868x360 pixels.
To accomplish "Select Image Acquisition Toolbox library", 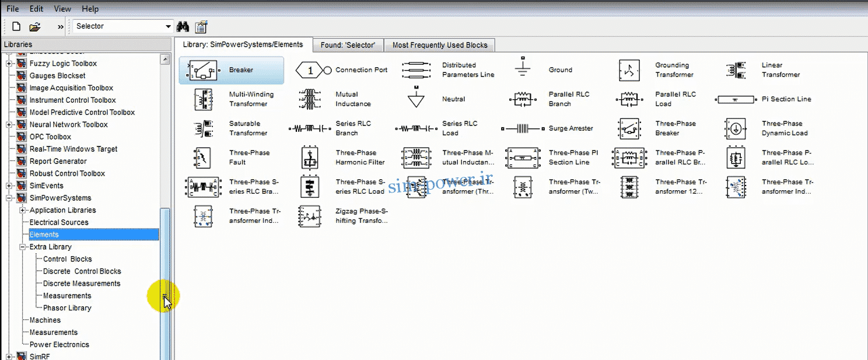I will coord(71,88).
